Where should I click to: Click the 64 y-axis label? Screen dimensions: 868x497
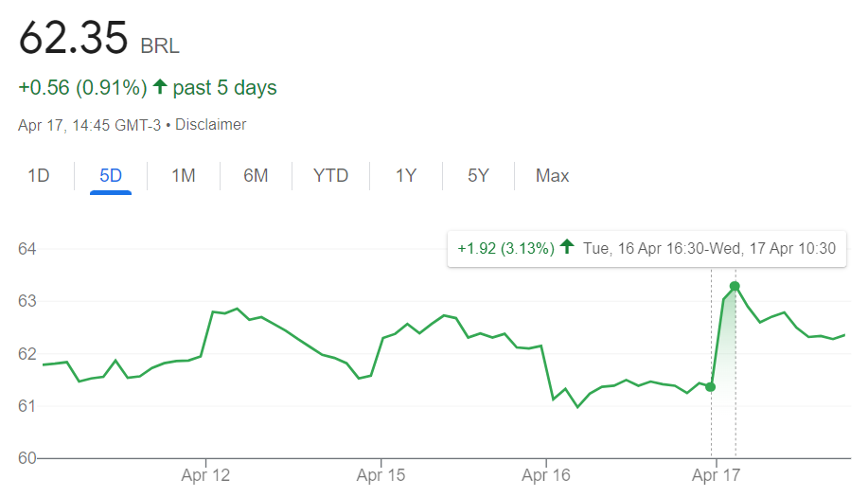[x=27, y=249]
